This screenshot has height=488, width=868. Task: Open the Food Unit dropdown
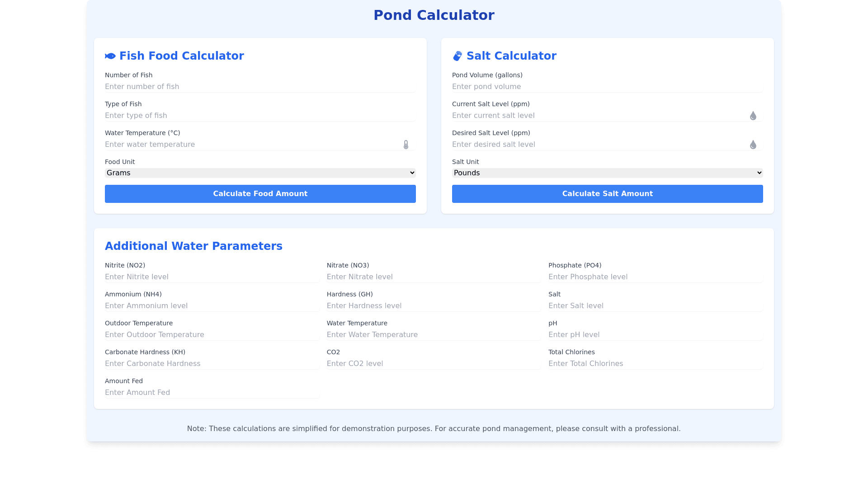260,173
